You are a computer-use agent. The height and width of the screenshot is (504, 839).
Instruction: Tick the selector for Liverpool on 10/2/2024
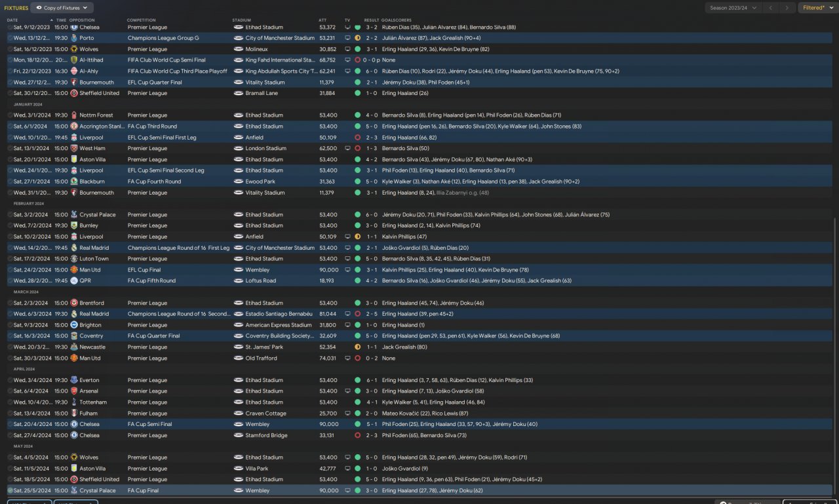click(10, 237)
